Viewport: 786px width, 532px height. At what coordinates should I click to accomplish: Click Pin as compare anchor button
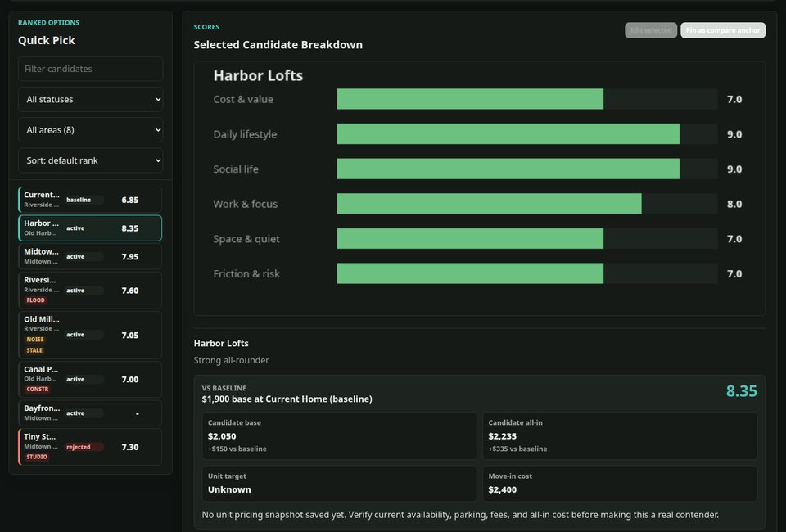click(723, 30)
